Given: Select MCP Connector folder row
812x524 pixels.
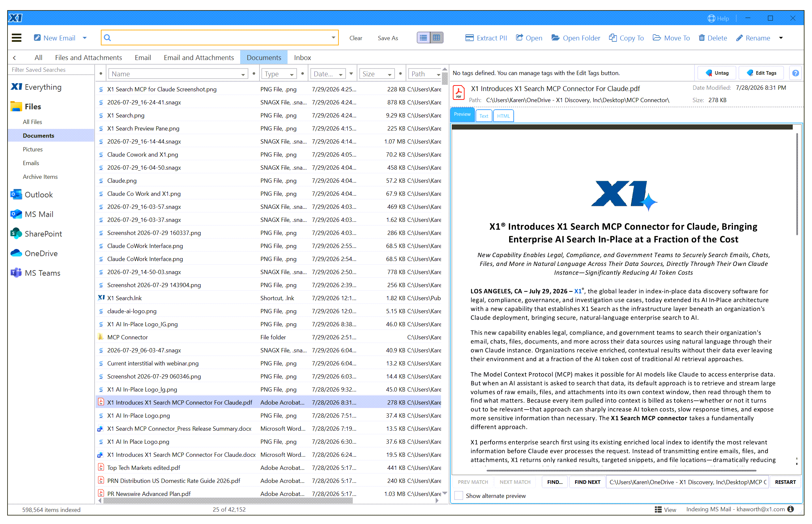Looking at the screenshot, I should click(269, 337).
